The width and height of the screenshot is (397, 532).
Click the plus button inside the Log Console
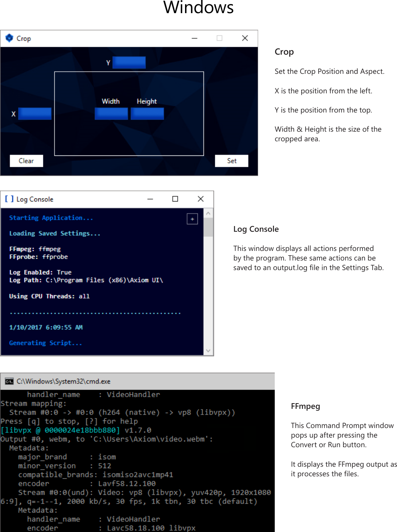pos(192,219)
